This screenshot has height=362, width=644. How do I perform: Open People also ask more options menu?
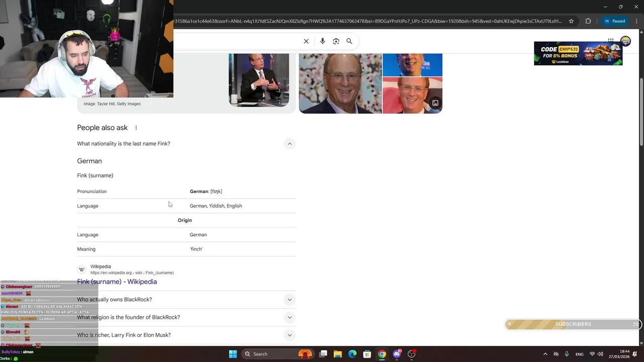(x=136, y=128)
